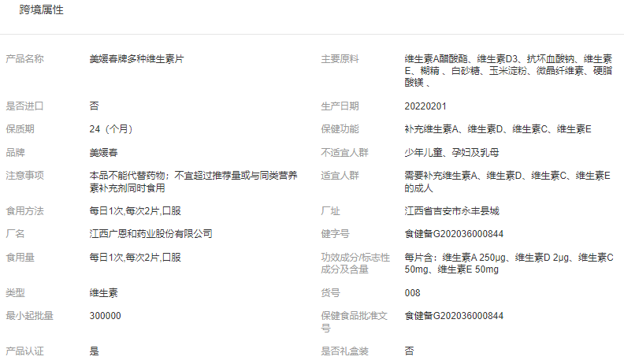Select shelf life value 24（个月）
624x364 pixels.
coord(111,129)
